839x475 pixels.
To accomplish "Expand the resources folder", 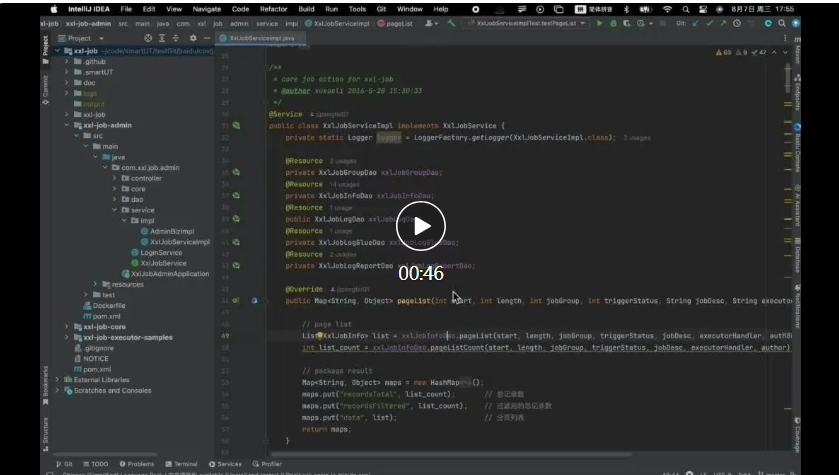I will pyautogui.click(x=95, y=284).
